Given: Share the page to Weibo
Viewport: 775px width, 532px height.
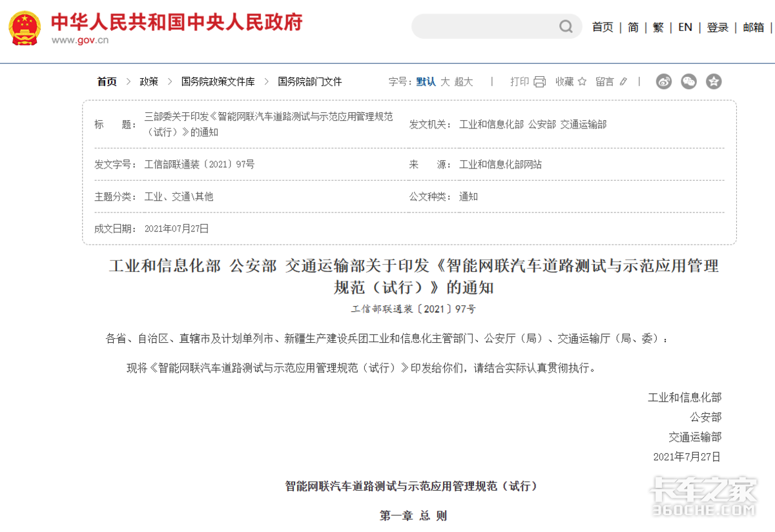Looking at the screenshot, I should click(664, 81).
